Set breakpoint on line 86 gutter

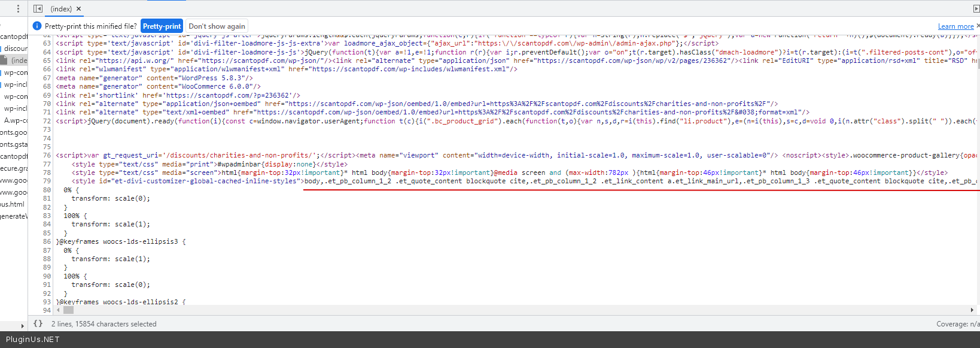(x=47, y=242)
